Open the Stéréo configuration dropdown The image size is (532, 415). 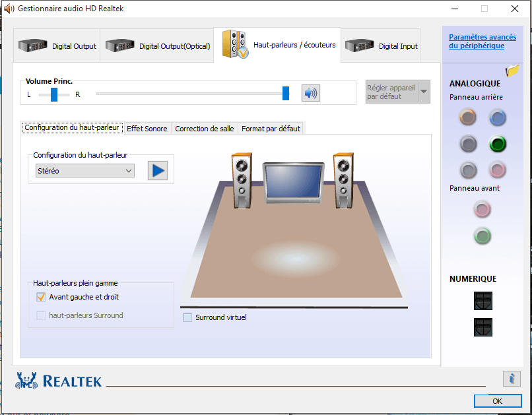pyautogui.click(x=85, y=170)
